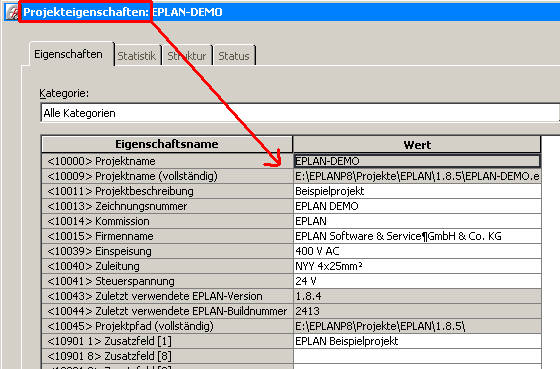Screen dimensions: 560x369
Task: Switch to the Statistik tab
Action: click(x=137, y=56)
